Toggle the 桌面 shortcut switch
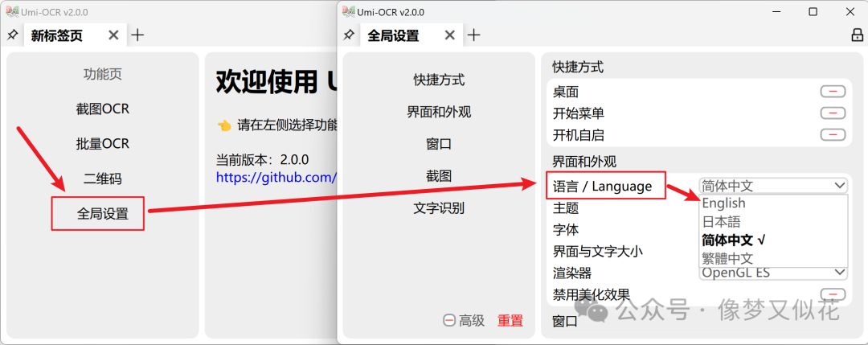The height and width of the screenshot is (345, 868). coord(833,92)
